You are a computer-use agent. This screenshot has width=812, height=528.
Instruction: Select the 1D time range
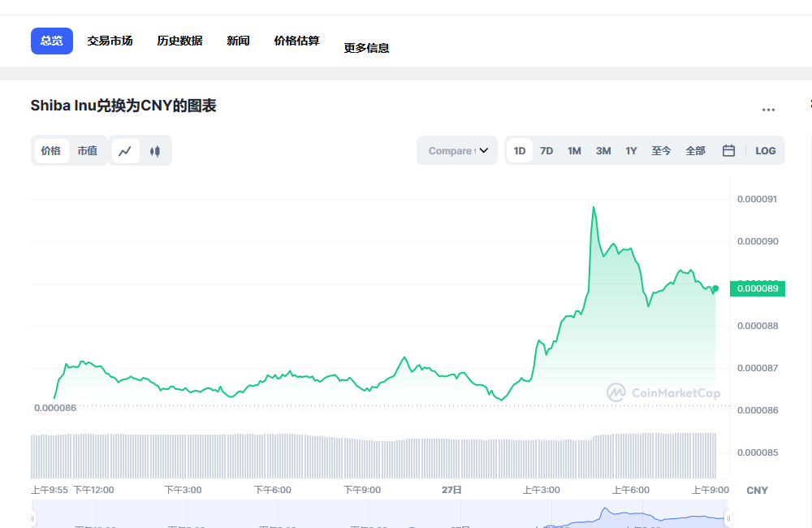tap(520, 151)
